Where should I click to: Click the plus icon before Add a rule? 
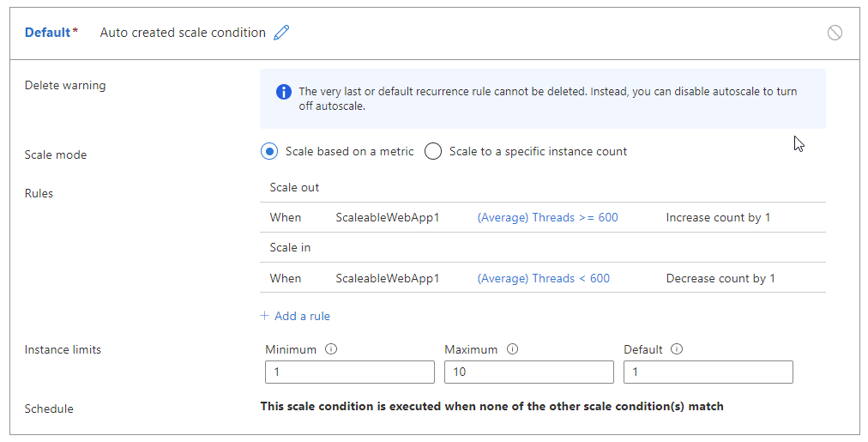coord(265,316)
